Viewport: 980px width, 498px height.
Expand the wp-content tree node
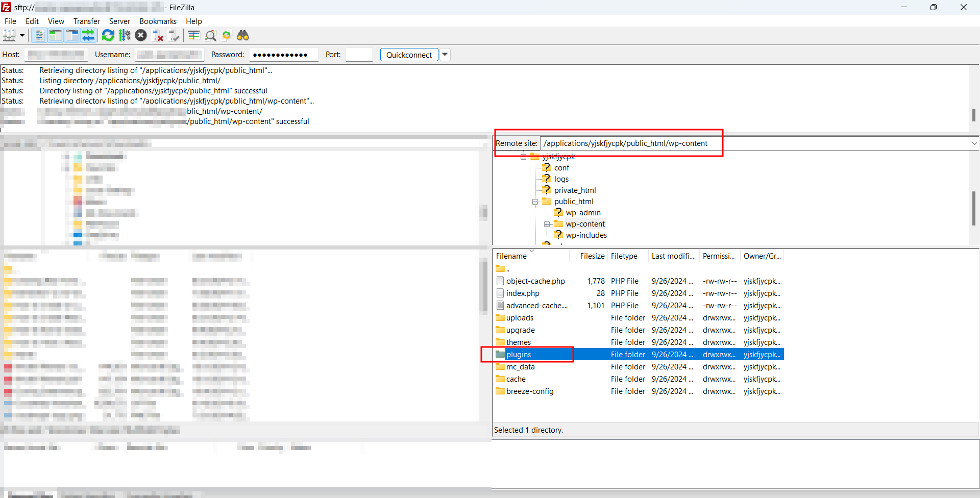(547, 224)
